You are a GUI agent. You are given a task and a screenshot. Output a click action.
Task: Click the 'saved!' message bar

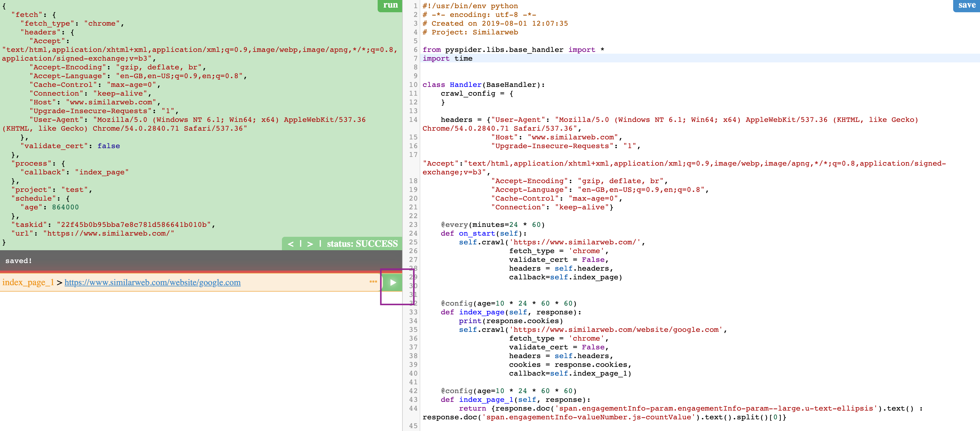[201, 261]
